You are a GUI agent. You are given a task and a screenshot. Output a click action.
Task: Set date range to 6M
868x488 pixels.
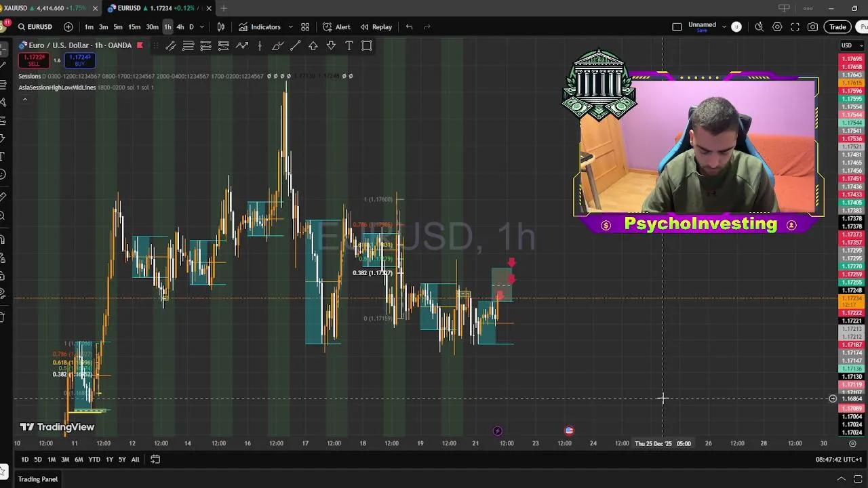[x=79, y=460]
